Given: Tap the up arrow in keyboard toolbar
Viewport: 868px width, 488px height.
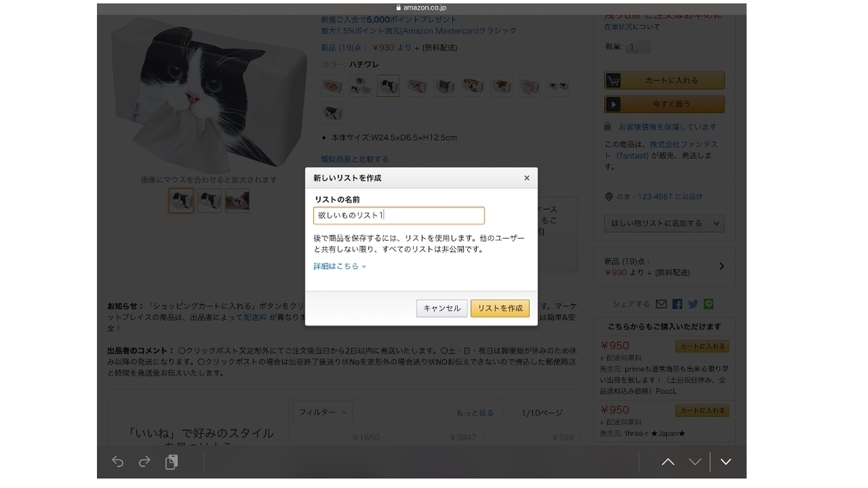Looking at the screenshot, I should point(668,462).
